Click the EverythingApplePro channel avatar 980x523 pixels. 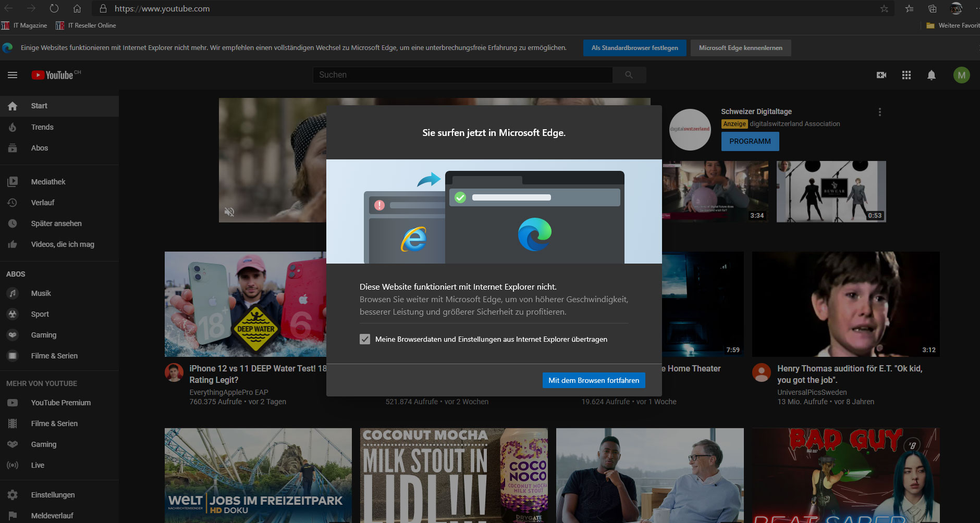tap(174, 372)
